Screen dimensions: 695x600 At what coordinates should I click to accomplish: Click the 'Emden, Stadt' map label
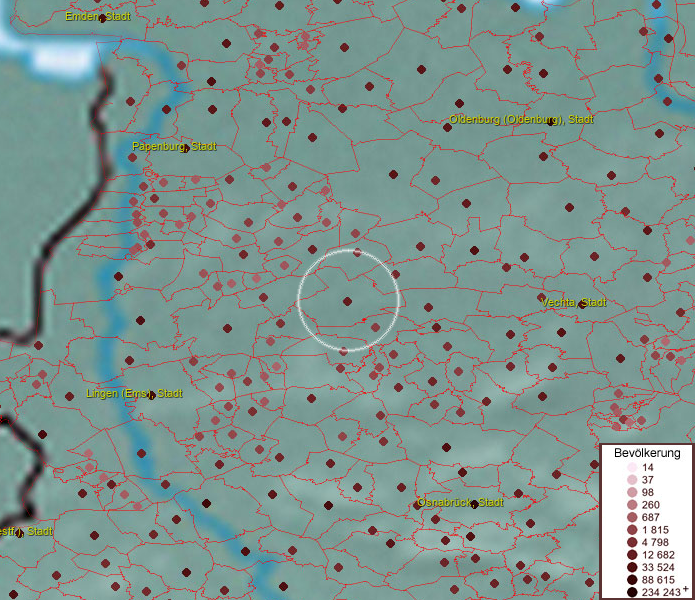pos(98,17)
